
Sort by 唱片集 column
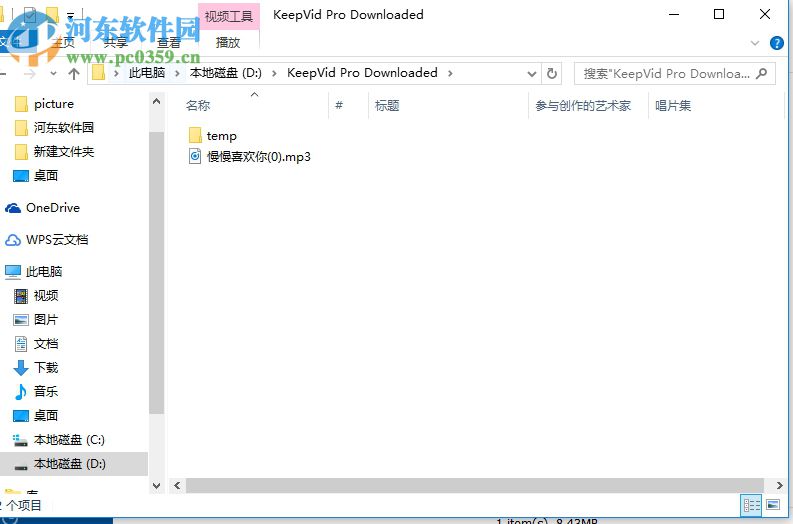(x=673, y=106)
